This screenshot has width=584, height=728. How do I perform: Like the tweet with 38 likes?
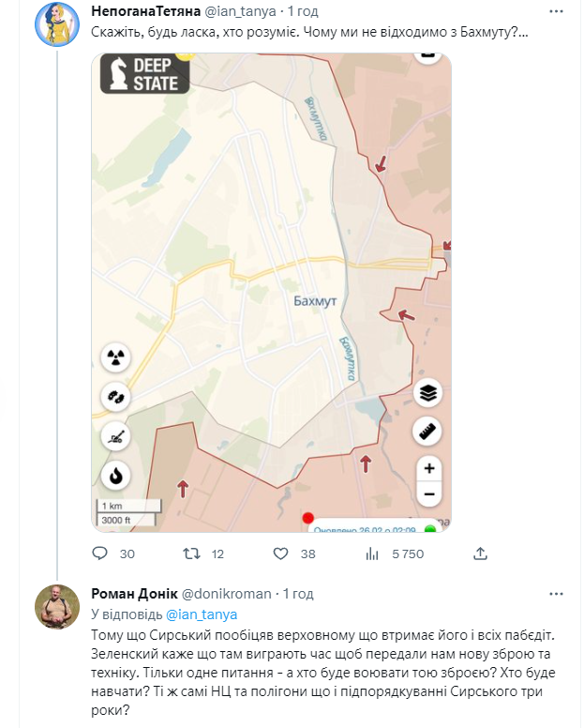tap(280, 554)
